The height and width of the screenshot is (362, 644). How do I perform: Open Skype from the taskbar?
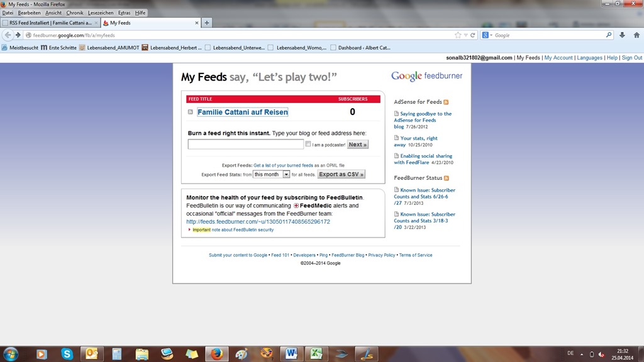[67, 354]
